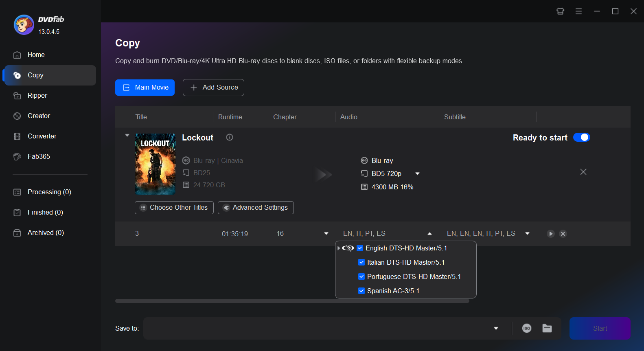Click the 4300 MB 16% size text
The image size is (644, 351).
click(392, 187)
